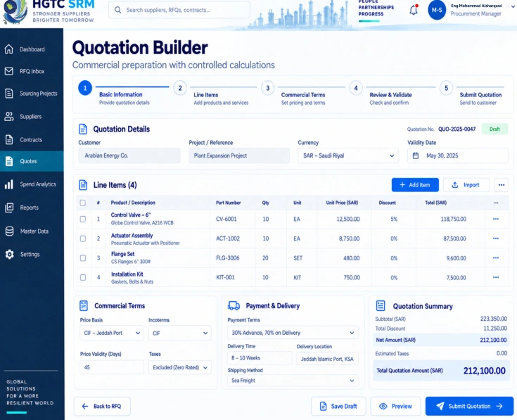The width and height of the screenshot is (517, 420).
Task: Click the Submit Quotation button
Action: coord(469,406)
